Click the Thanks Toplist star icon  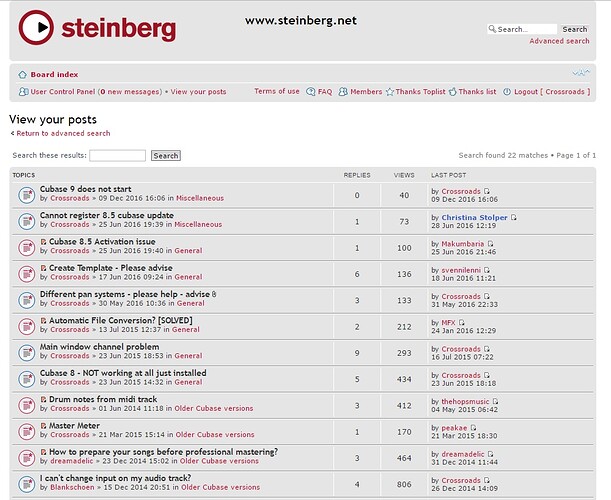(390, 92)
